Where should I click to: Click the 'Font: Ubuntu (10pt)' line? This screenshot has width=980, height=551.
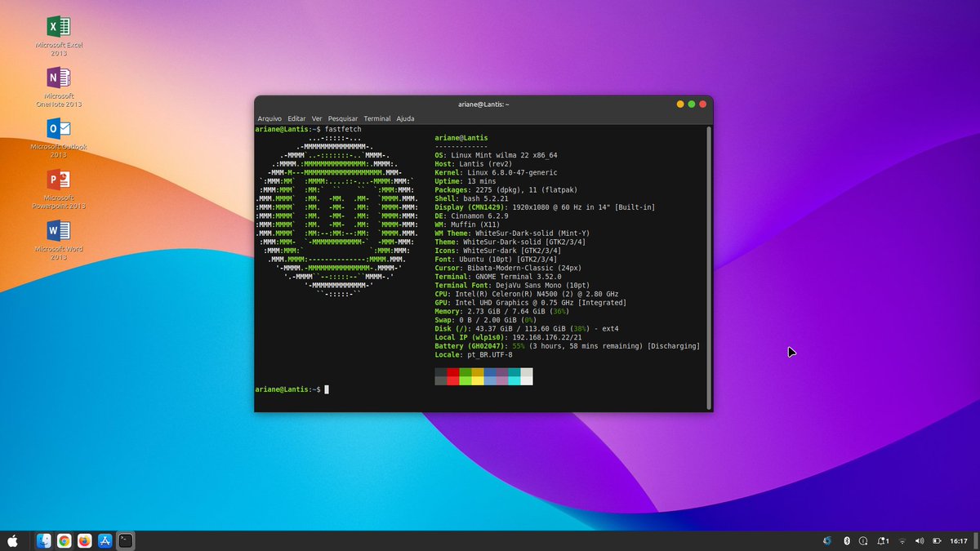[497, 260]
